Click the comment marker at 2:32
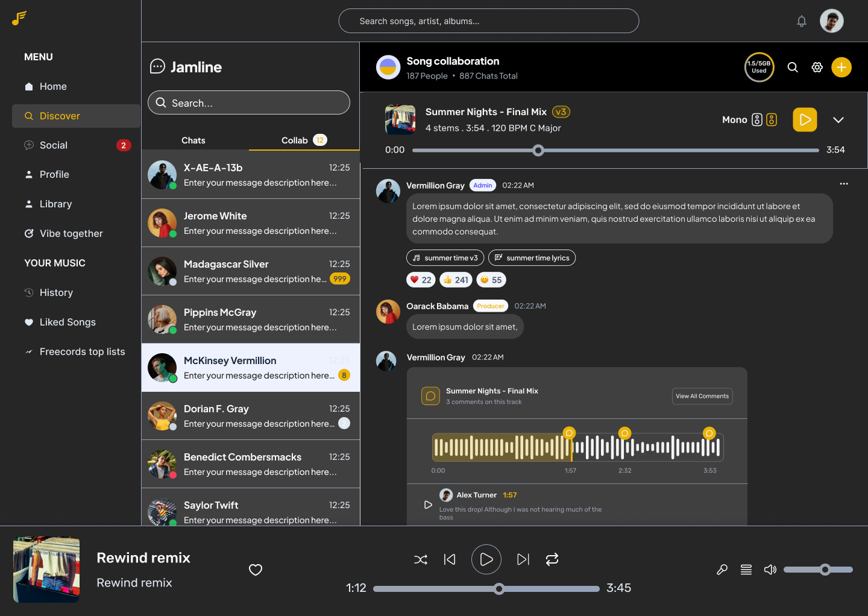This screenshot has height=616, width=868. pos(624,433)
